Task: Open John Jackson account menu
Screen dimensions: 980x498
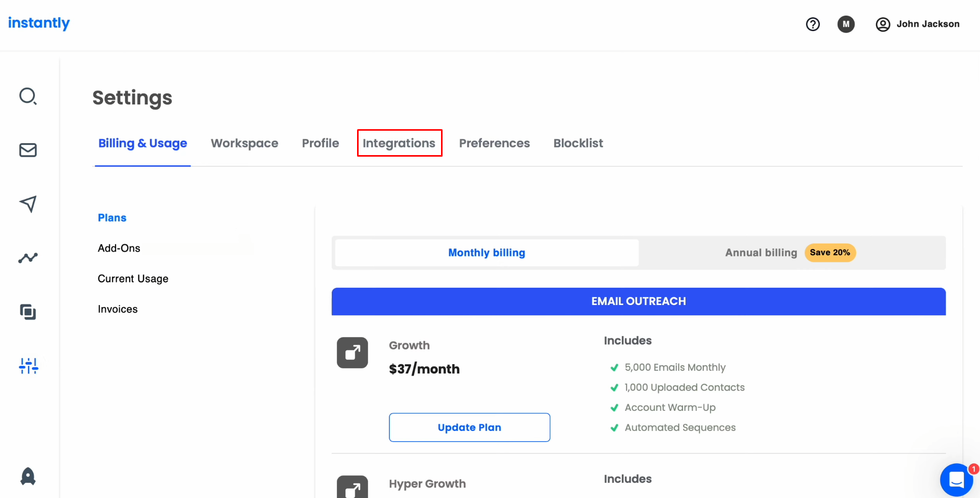Action: pyautogui.click(x=917, y=24)
